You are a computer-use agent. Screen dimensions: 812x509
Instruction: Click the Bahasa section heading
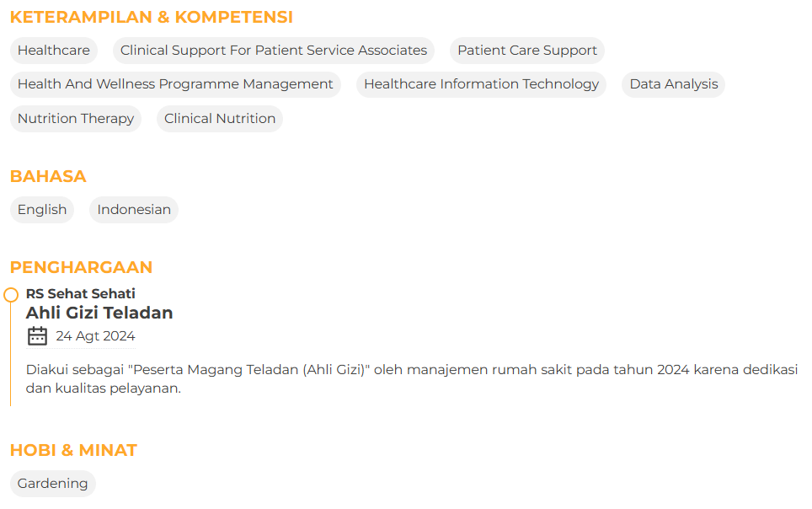click(x=48, y=176)
